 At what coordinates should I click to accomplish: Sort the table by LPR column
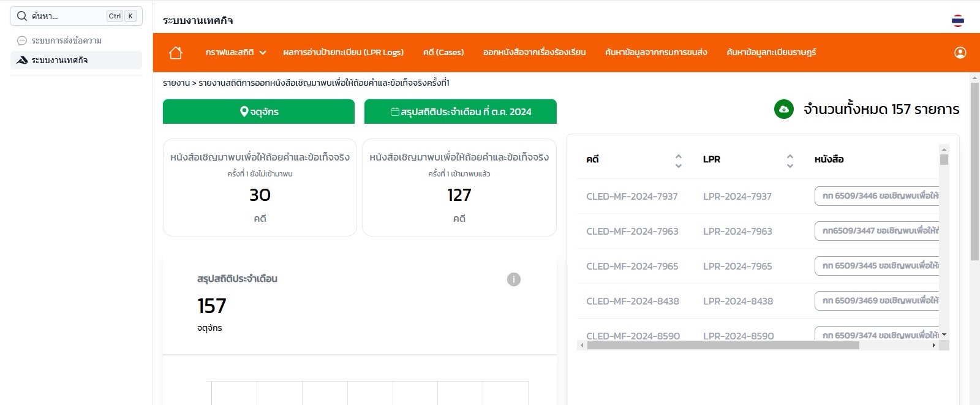[790, 161]
